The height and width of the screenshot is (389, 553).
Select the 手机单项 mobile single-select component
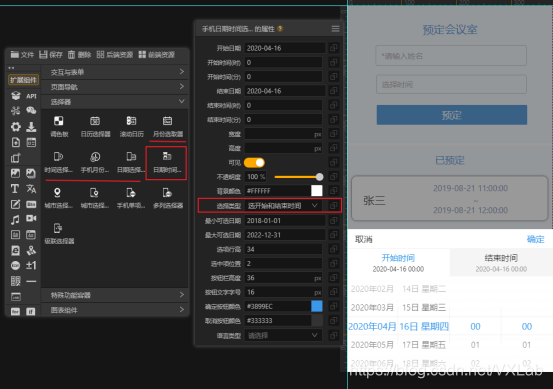[x=131, y=198]
